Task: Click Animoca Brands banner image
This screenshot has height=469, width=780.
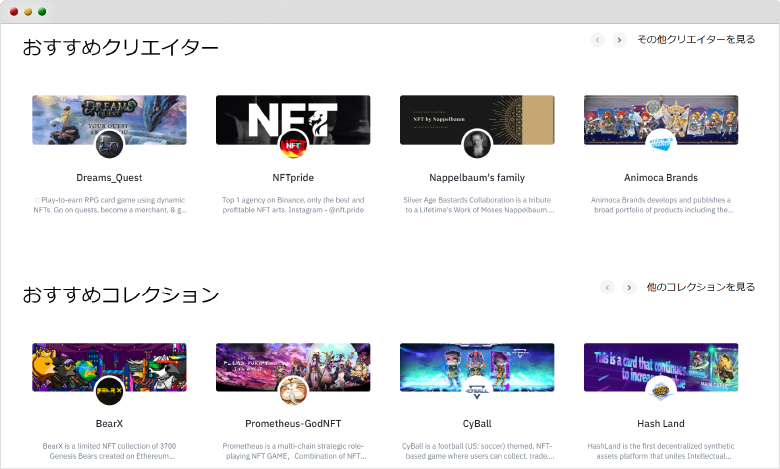Action: click(661, 120)
